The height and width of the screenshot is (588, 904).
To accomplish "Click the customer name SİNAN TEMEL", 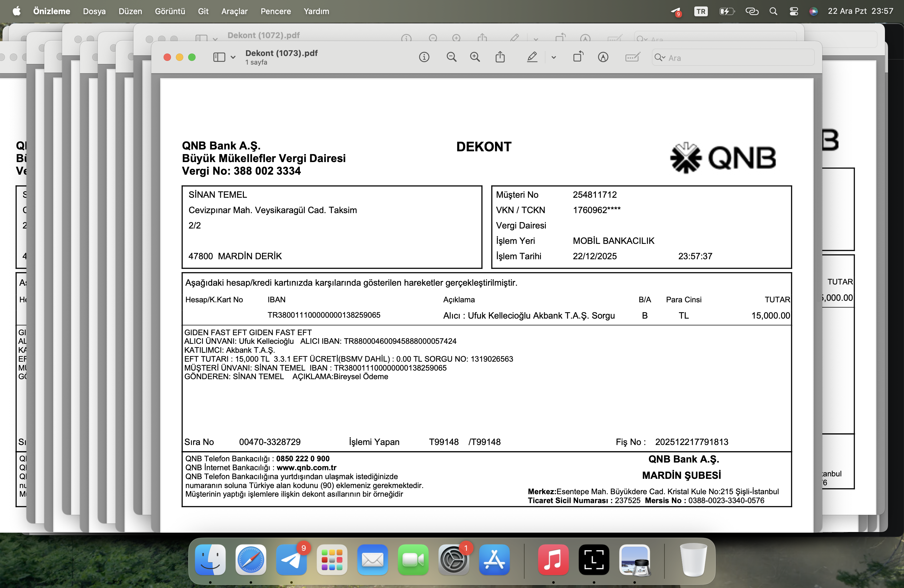I will tap(218, 194).
